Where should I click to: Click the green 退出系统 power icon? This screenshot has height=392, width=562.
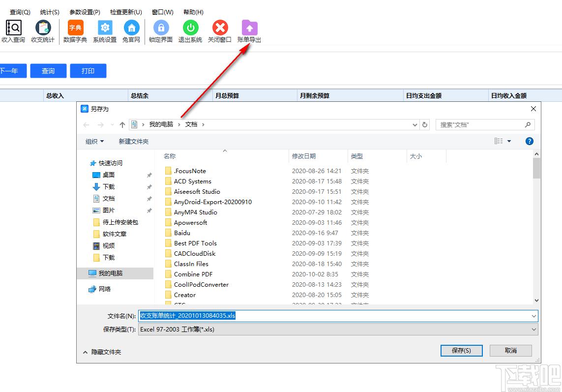click(190, 28)
